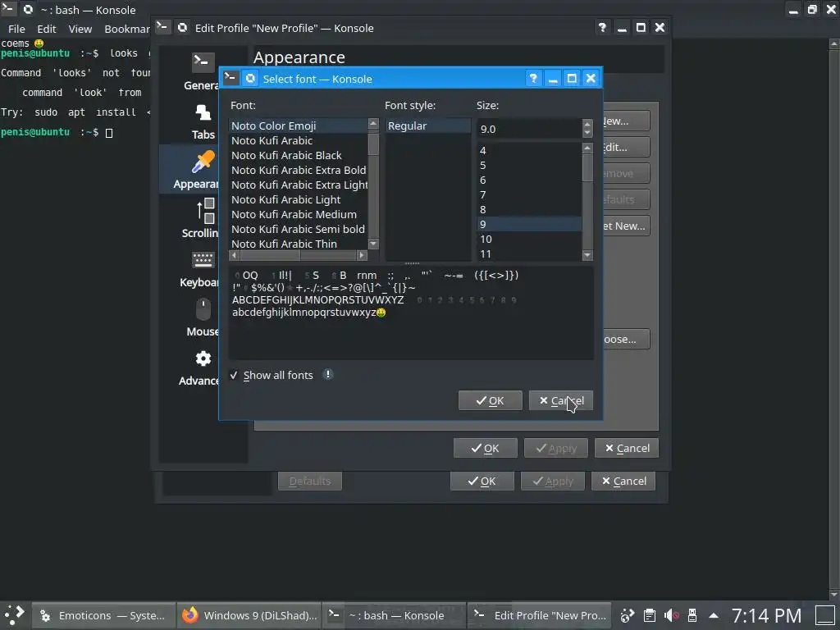Toggle the Show all fonts checkbox
Image resolution: width=840 pixels, height=630 pixels.
234,375
